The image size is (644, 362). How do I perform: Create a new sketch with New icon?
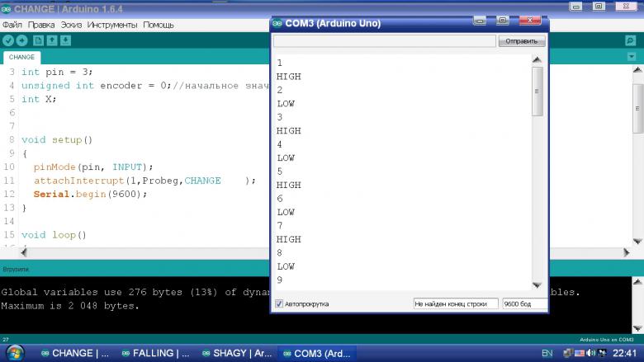pyautogui.click(x=39, y=40)
